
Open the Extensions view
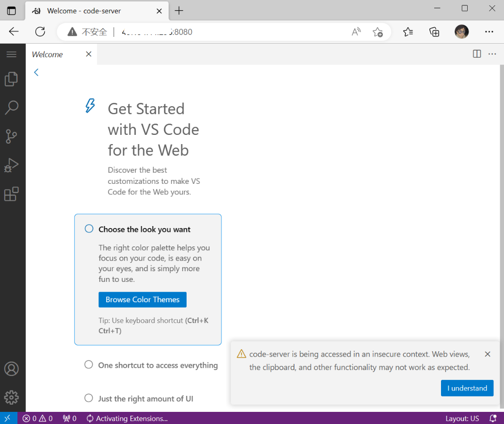click(12, 194)
